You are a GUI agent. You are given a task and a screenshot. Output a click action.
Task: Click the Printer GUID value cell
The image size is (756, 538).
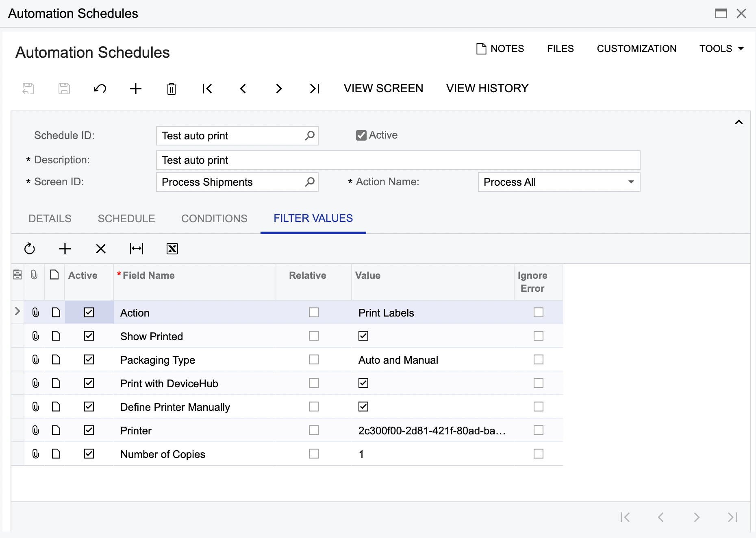[x=432, y=430]
